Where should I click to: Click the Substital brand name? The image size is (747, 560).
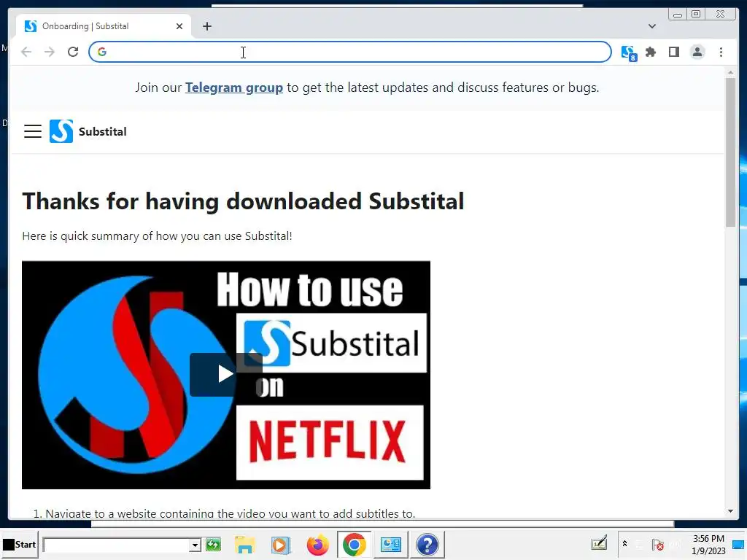[x=102, y=131]
